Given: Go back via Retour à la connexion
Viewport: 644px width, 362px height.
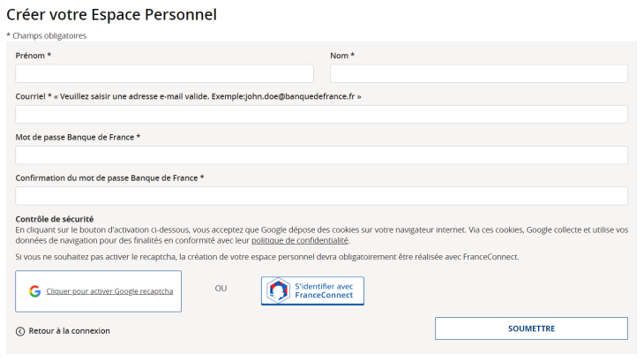Looking at the screenshot, I should point(70,331).
